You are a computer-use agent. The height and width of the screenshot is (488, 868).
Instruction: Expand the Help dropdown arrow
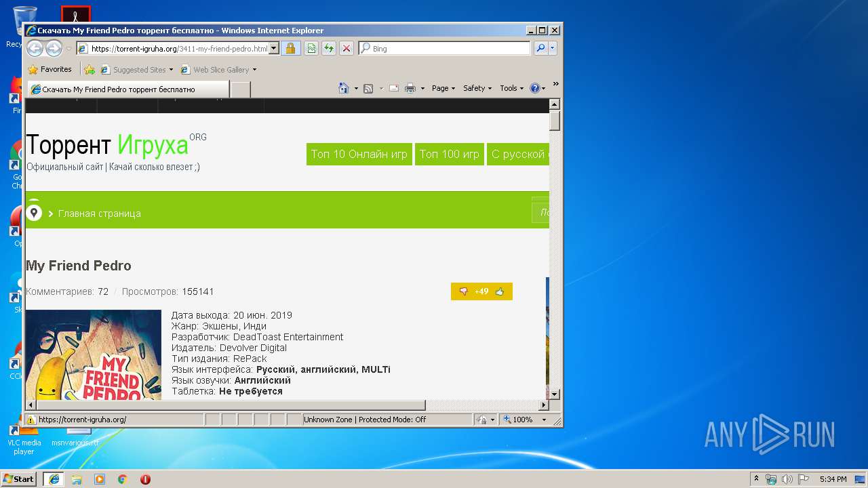[544, 88]
